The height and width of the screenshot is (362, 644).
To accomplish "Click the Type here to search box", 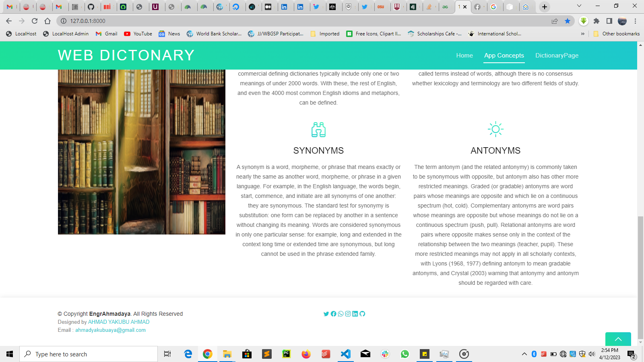I will 89,354.
